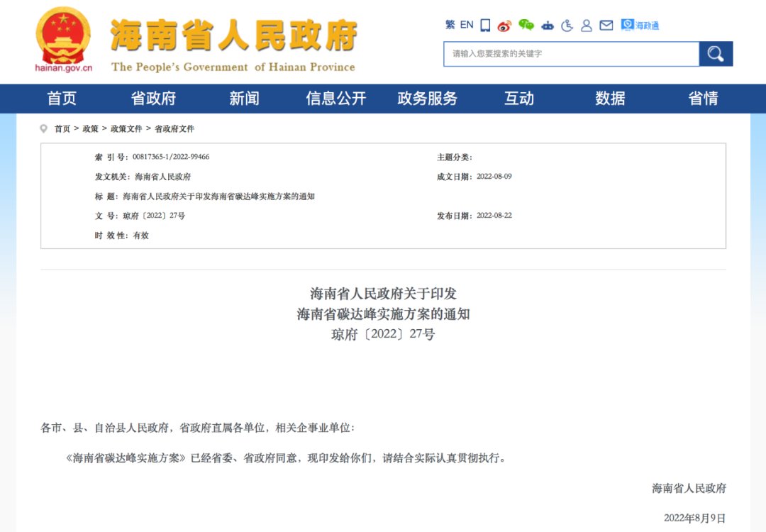766x532 pixels.
Task: Click the national emblem logo
Action: pos(62,35)
